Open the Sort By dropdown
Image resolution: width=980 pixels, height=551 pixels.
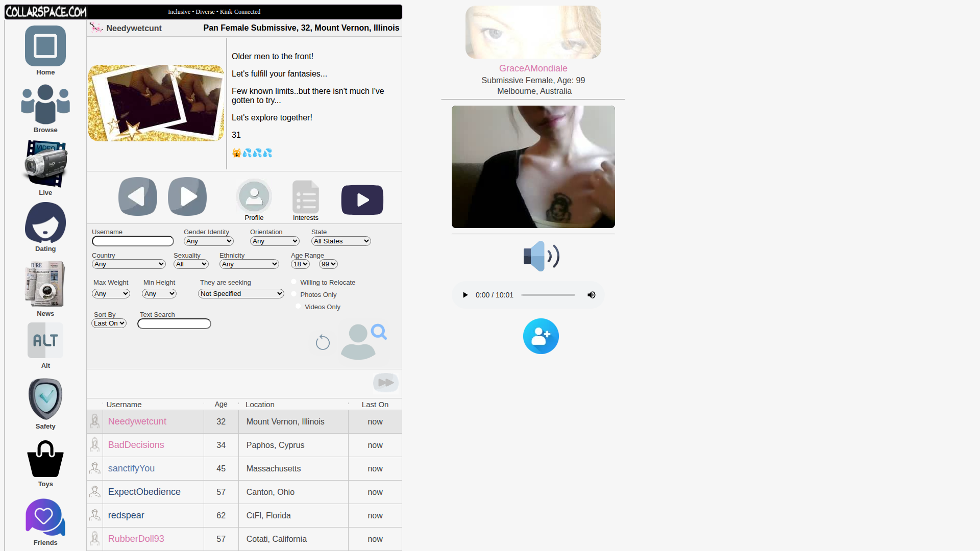click(109, 323)
